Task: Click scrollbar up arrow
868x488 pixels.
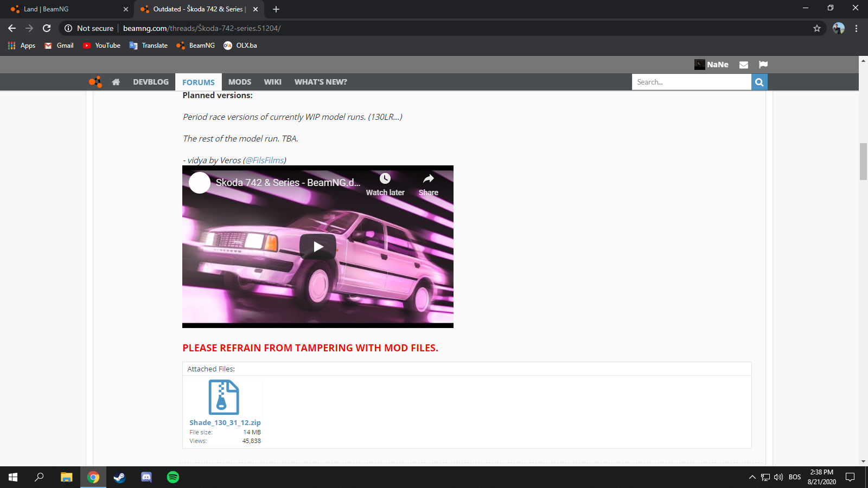Action: (x=863, y=60)
